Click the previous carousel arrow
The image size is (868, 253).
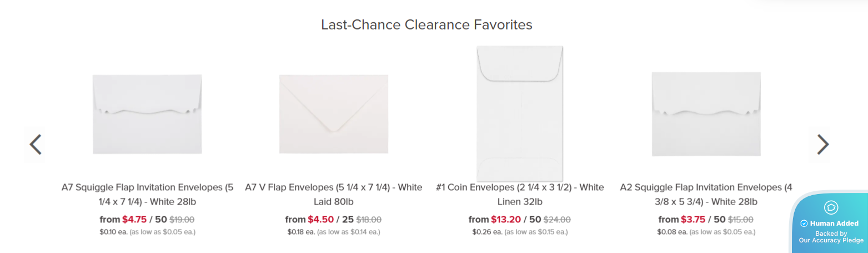tap(36, 145)
